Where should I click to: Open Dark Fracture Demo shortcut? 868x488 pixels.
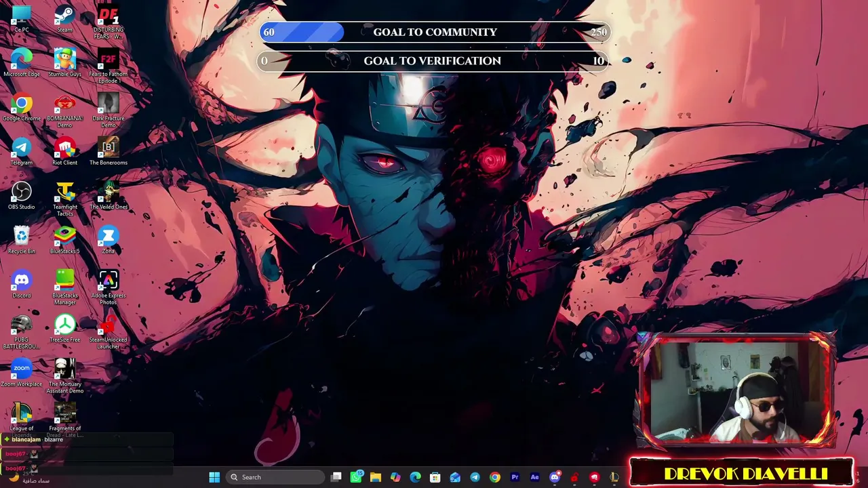108,111
